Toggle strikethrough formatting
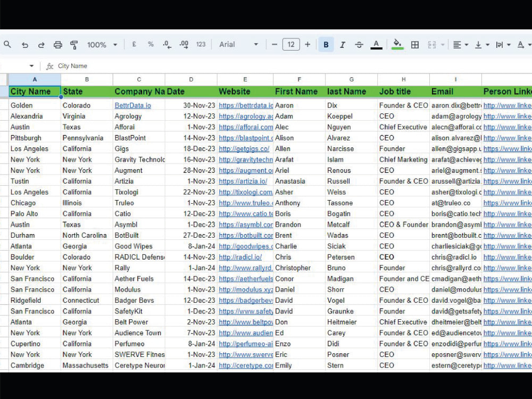Image resolution: width=532 pixels, height=399 pixels. click(x=359, y=45)
